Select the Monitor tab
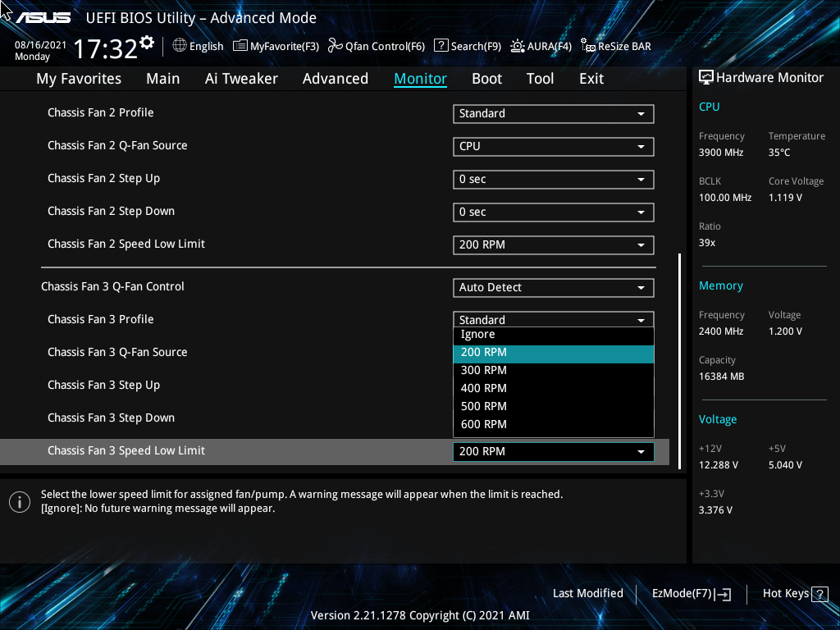The image size is (840, 630). click(x=421, y=79)
